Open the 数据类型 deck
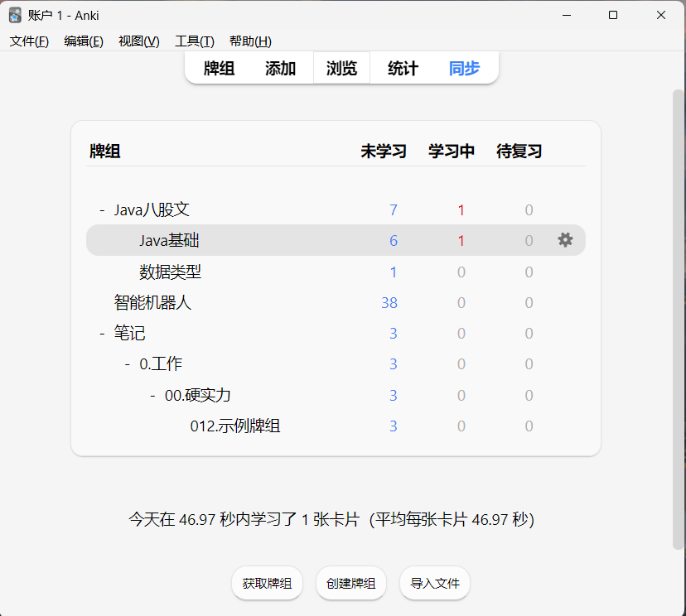Viewport: 686px width, 616px height. pyautogui.click(x=170, y=272)
